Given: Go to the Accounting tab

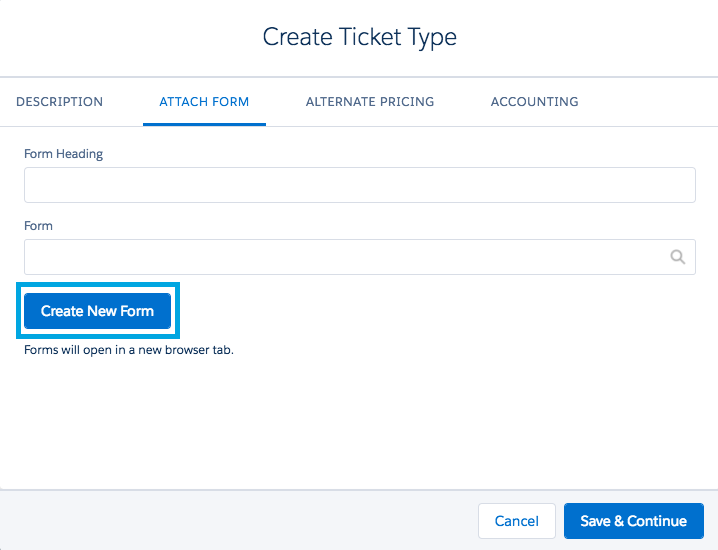Looking at the screenshot, I should click(x=534, y=101).
